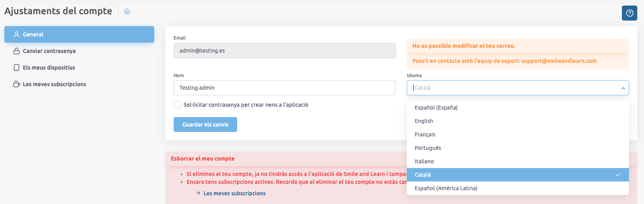Enable Sol·licitar contrasenya per crear nens checkbox
644x204 pixels.
[177, 105]
